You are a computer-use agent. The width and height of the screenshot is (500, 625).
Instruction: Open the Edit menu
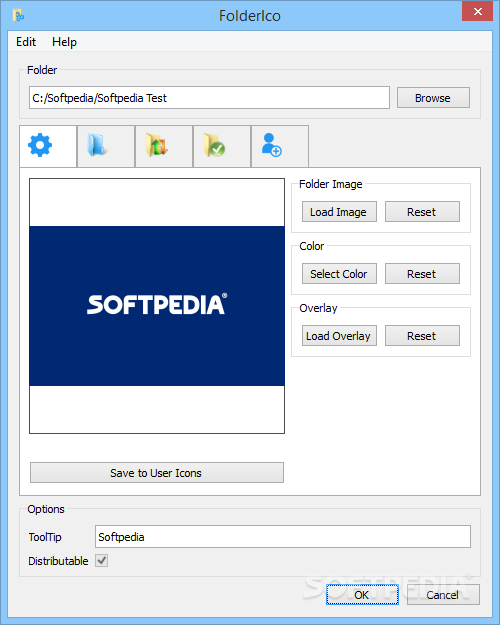coord(26,42)
